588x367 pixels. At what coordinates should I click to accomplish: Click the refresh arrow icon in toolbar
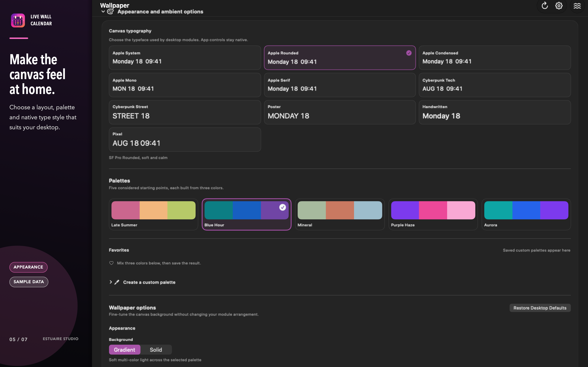[545, 5]
